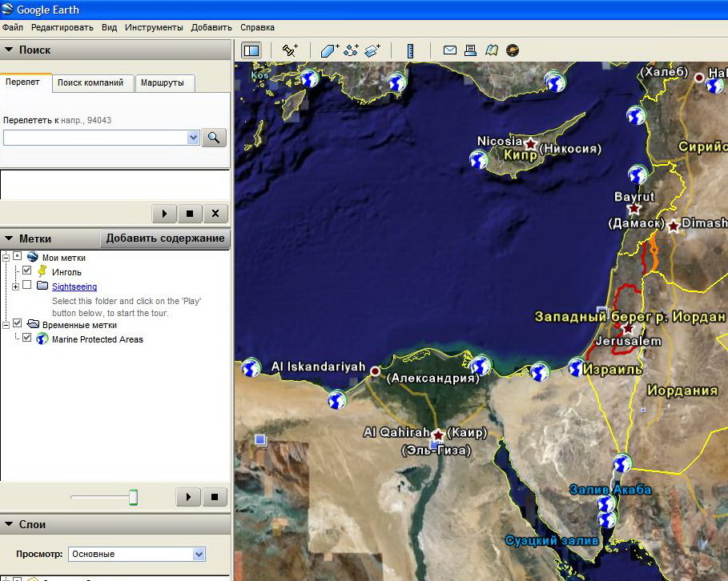Play the search results tour
This screenshot has height=581, width=728.
[164, 214]
